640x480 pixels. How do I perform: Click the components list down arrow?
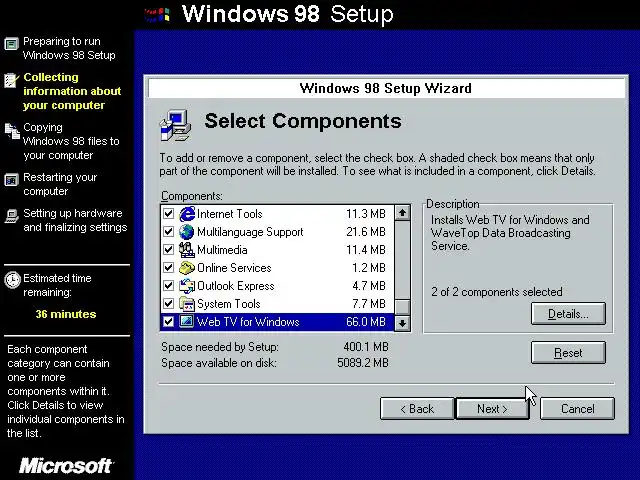(x=402, y=323)
